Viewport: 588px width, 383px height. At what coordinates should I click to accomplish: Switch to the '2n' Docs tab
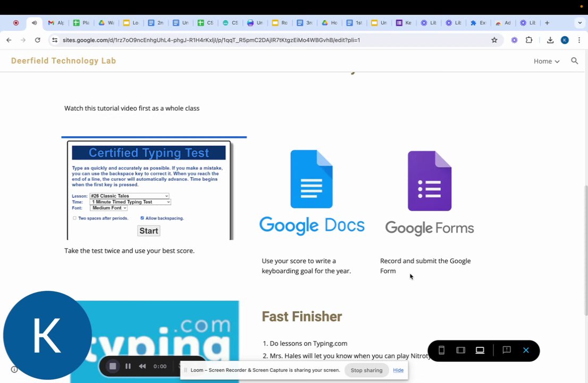(x=156, y=23)
